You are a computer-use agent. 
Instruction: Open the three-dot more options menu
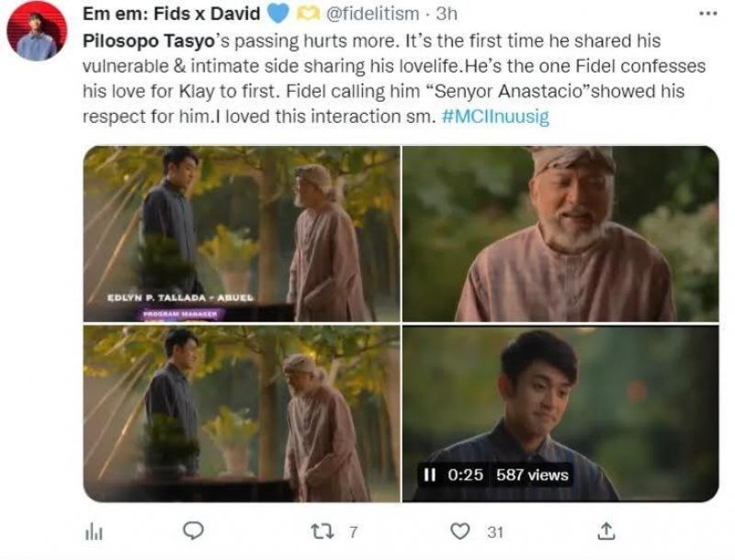tap(707, 13)
